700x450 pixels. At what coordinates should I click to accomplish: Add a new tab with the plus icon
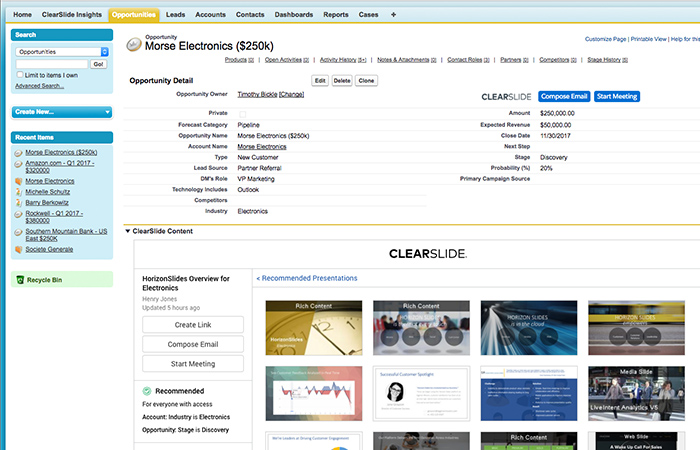393,15
